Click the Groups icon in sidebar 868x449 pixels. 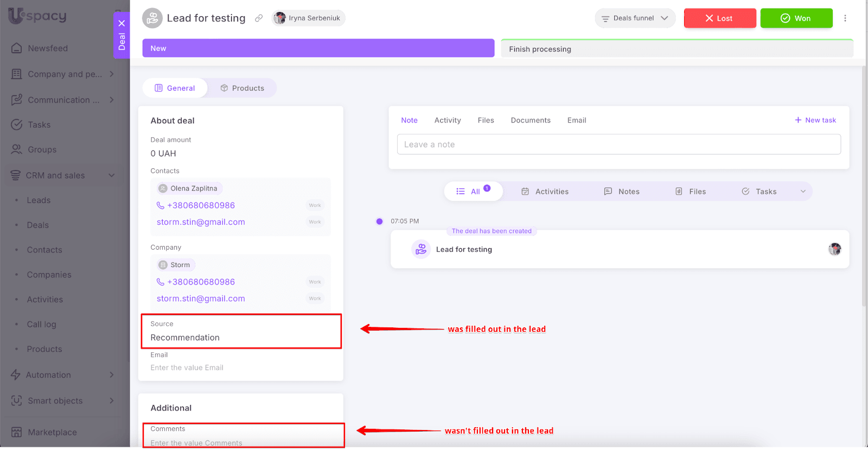17,149
